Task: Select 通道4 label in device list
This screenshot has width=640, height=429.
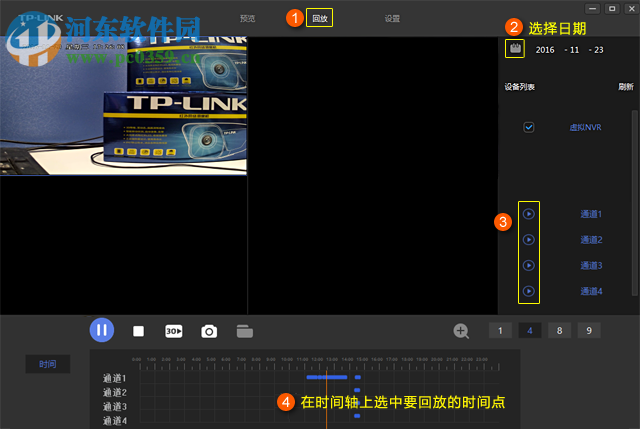Action: [x=591, y=291]
